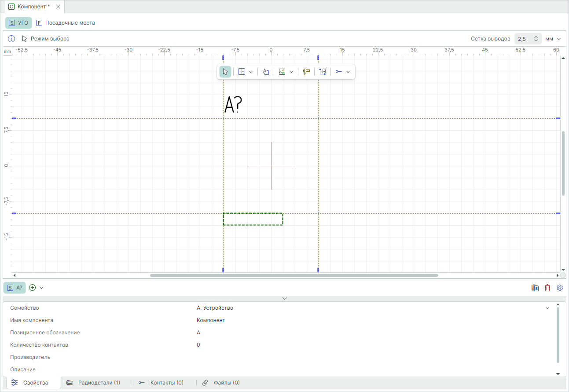Expand the Семейство dropdown

(x=547, y=308)
